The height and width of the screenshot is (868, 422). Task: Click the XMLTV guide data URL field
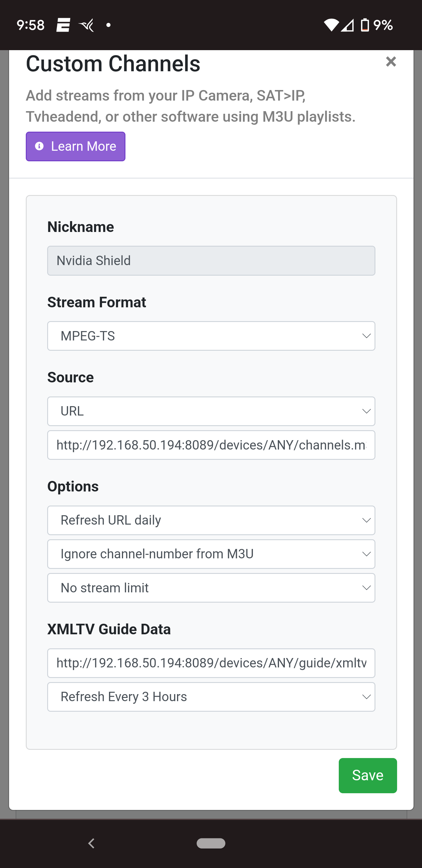click(211, 663)
